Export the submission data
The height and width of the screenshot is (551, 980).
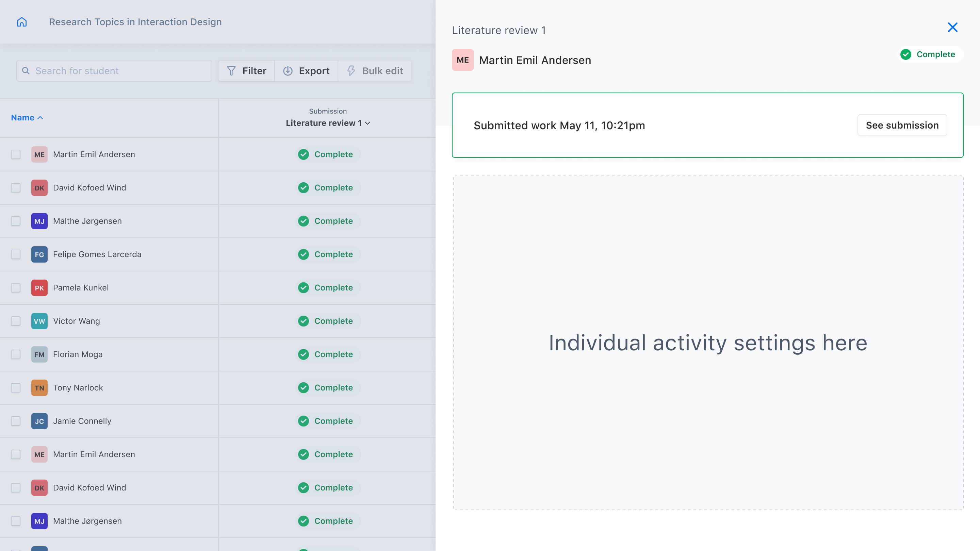click(306, 71)
